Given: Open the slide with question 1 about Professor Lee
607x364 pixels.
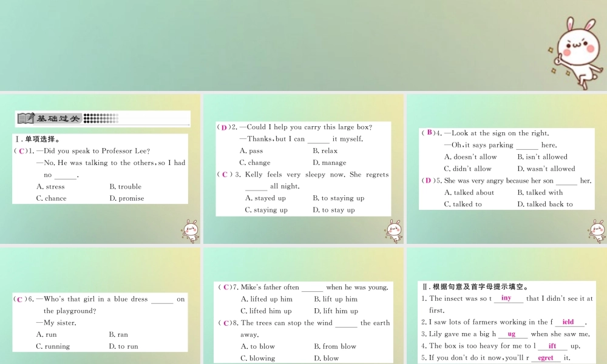Looking at the screenshot, I should [x=100, y=169].
